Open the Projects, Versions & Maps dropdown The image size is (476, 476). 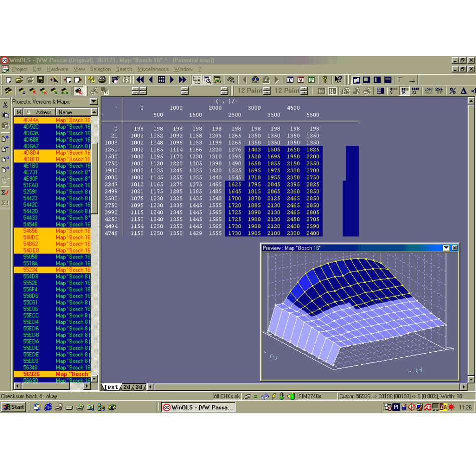(x=94, y=101)
